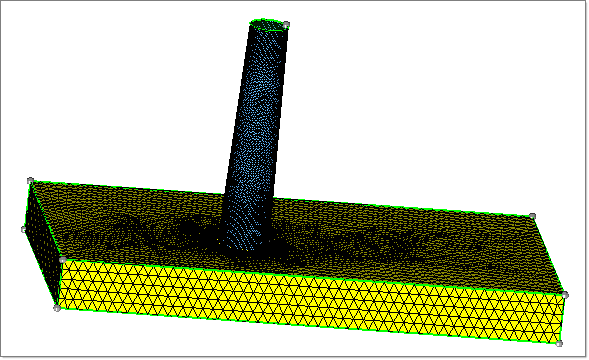Pick the front-left top corner point
This screenshot has height=360, width=589.
click(63, 260)
